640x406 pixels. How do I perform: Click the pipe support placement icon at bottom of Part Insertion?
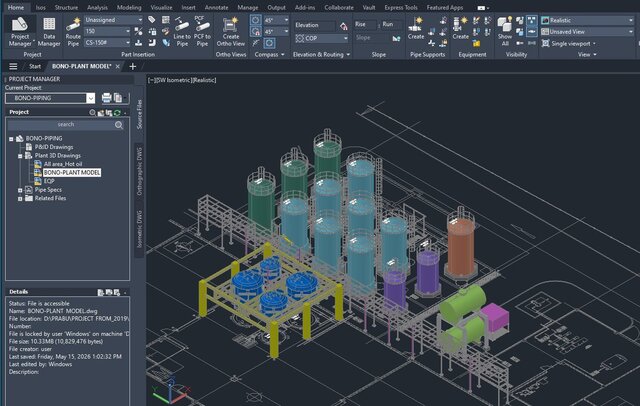pyautogui.click(x=139, y=42)
